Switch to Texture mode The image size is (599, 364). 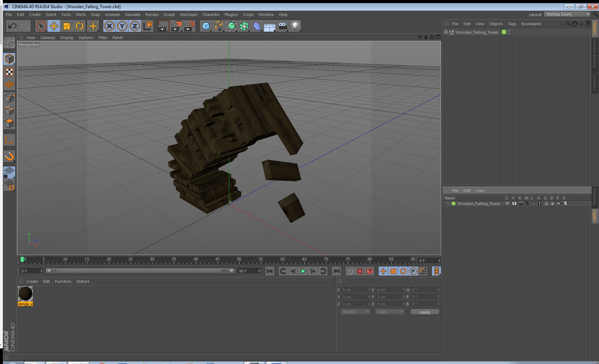(9, 72)
